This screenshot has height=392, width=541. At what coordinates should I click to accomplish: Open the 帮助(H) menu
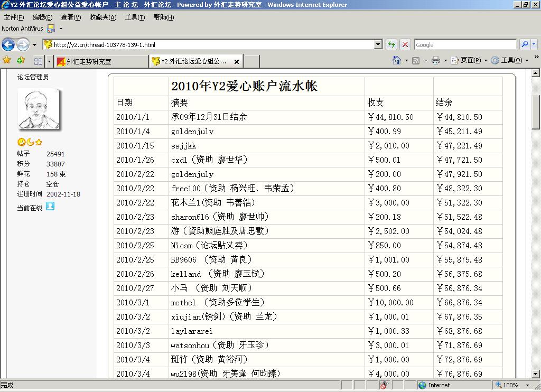pyautogui.click(x=164, y=17)
